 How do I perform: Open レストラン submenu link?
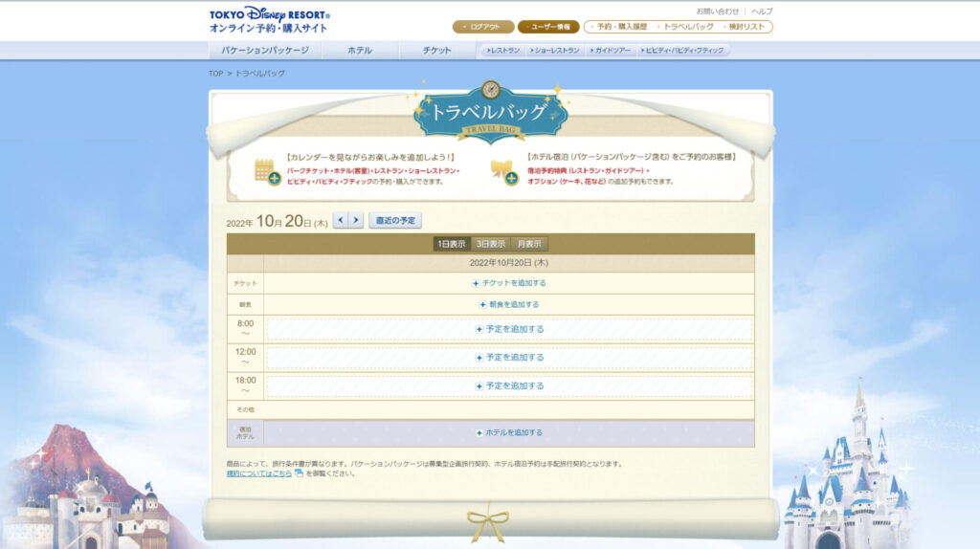point(503,50)
